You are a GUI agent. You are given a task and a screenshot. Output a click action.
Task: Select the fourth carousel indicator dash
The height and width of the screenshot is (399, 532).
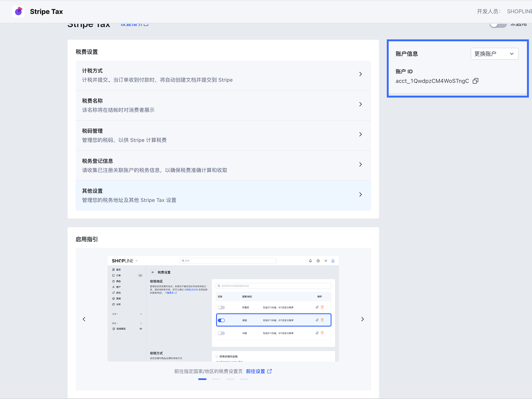(x=244, y=379)
